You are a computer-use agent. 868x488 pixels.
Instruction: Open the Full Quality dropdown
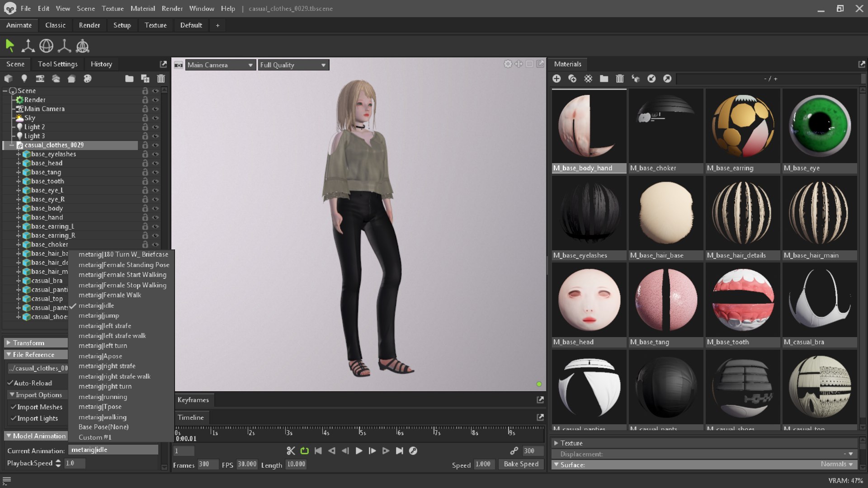293,65
